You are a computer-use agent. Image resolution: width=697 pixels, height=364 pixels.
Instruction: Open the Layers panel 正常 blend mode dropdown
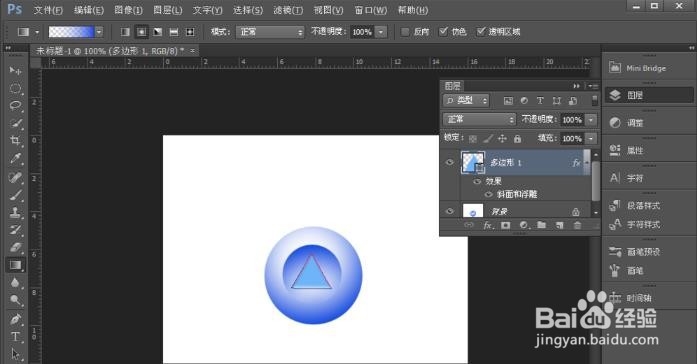pos(479,120)
